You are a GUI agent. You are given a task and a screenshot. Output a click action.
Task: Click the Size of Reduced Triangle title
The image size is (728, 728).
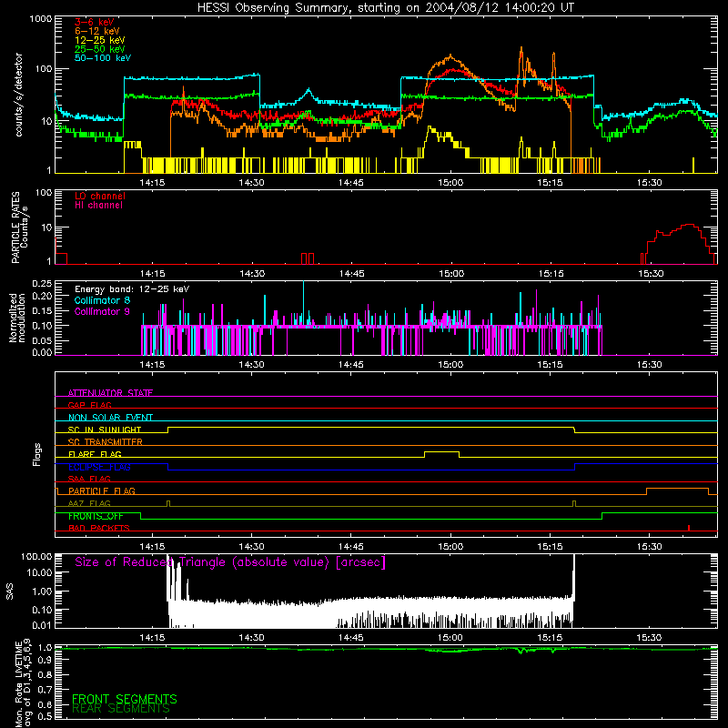click(x=230, y=562)
